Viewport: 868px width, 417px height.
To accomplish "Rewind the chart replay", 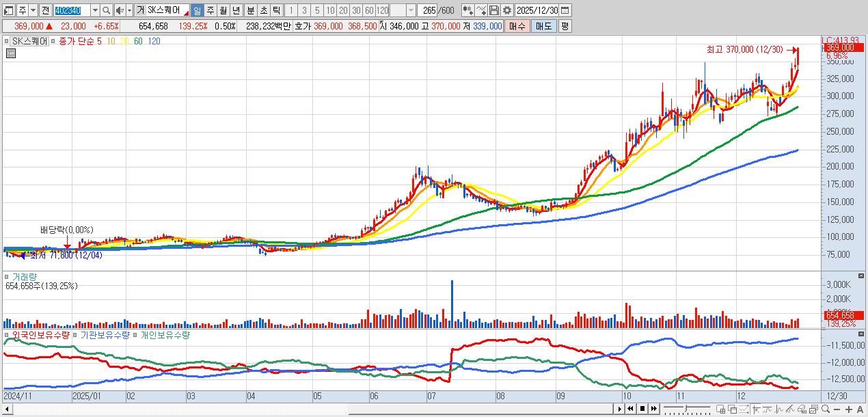I will pos(630,409).
